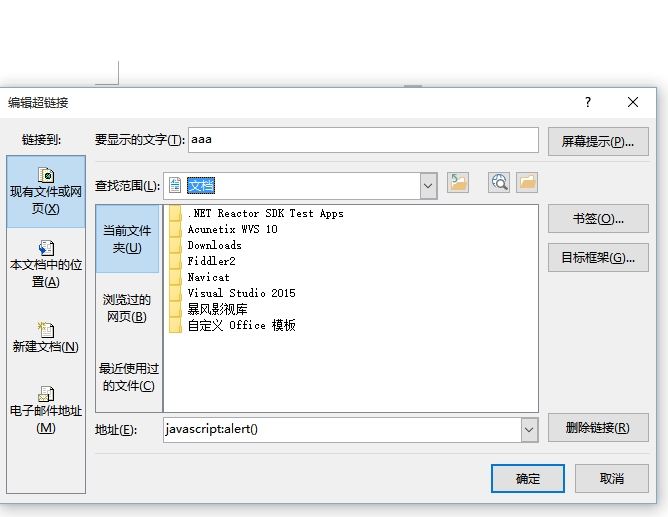Image resolution: width=668 pixels, height=517 pixels.
Task: Click the browse for file folder icon
Action: point(527,182)
